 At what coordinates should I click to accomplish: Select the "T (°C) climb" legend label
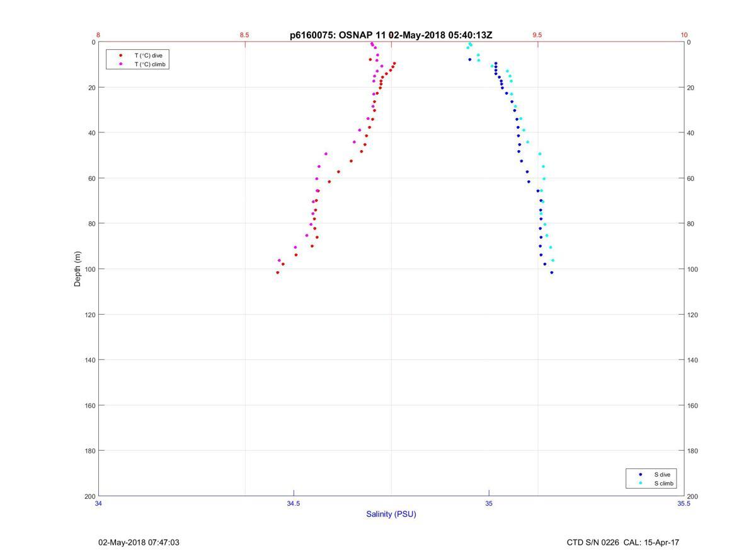coord(150,64)
